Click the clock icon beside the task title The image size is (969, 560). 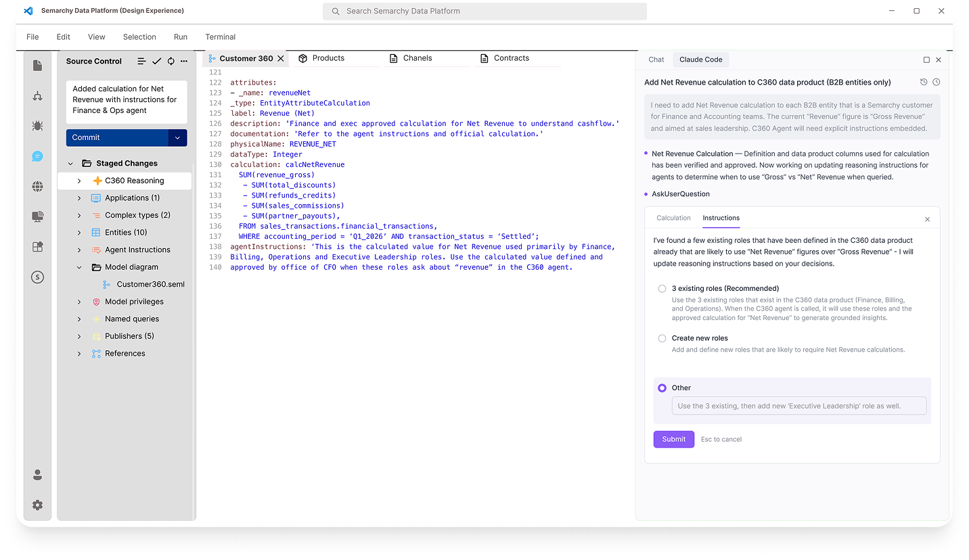[937, 82]
